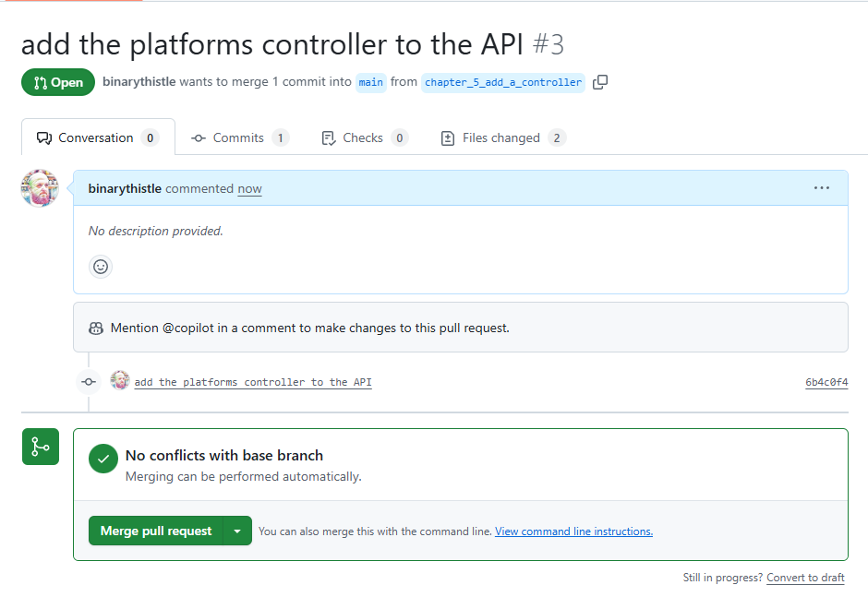Select the Checks tab
This screenshot has height=597, width=868.
(x=364, y=137)
